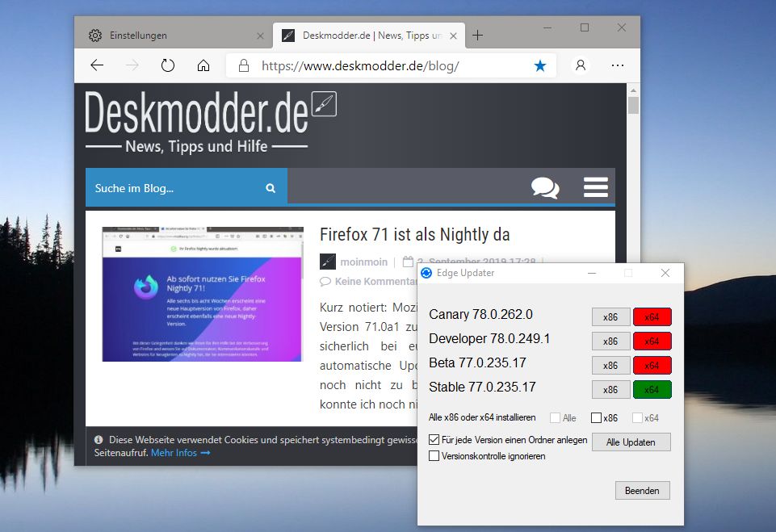Click the lock icon in the address bar
Image resolution: width=776 pixels, height=532 pixels.
tap(244, 65)
